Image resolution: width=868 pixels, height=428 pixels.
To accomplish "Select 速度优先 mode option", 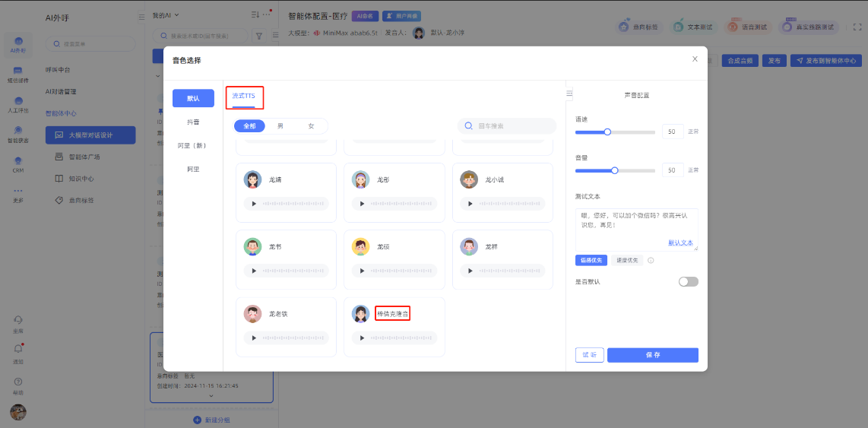I will click(627, 261).
